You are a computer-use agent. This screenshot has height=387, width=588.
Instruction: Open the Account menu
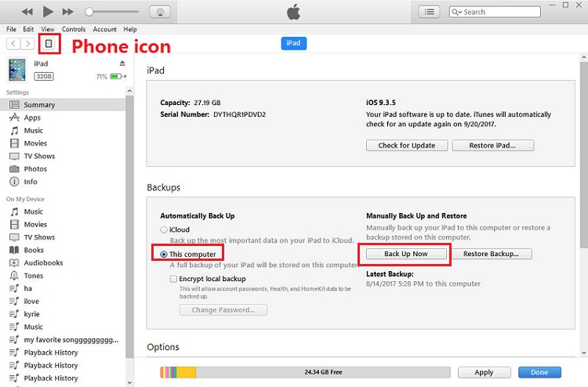(x=104, y=29)
